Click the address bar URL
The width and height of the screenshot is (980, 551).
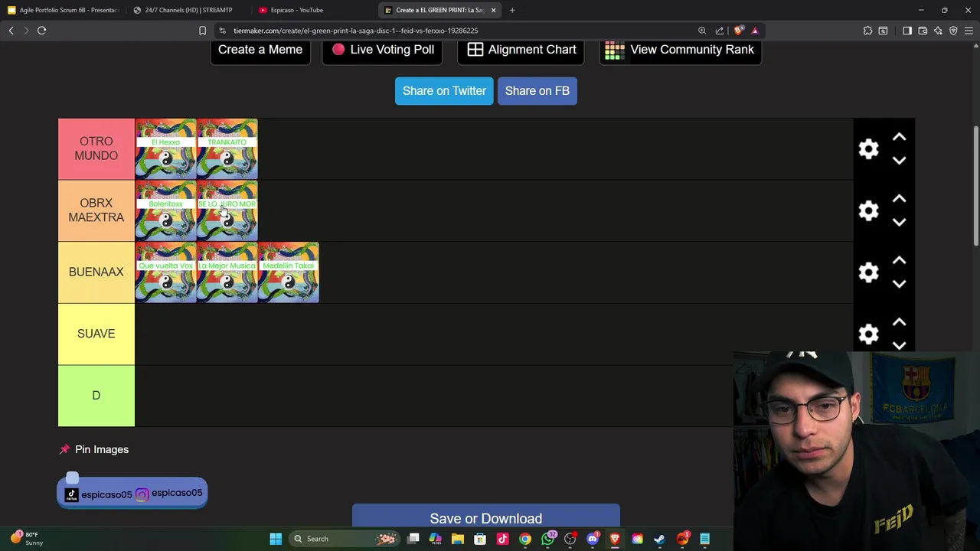tap(356, 31)
